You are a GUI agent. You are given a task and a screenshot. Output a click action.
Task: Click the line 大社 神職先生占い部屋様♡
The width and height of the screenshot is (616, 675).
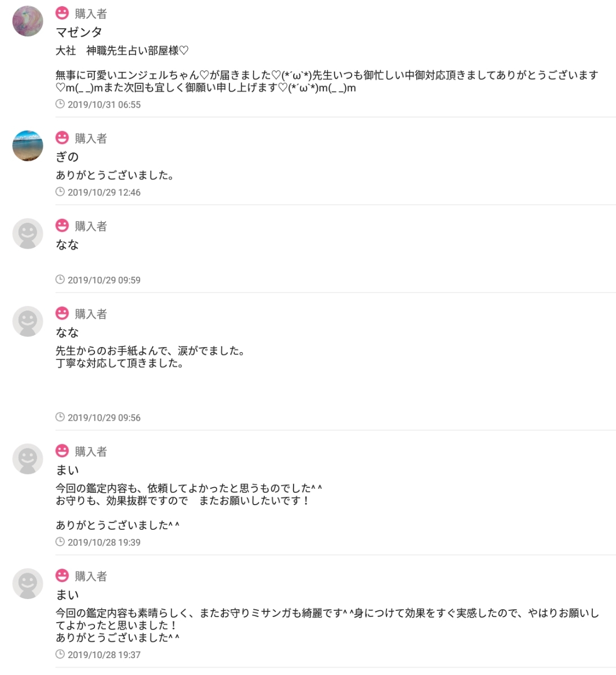coord(122,51)
